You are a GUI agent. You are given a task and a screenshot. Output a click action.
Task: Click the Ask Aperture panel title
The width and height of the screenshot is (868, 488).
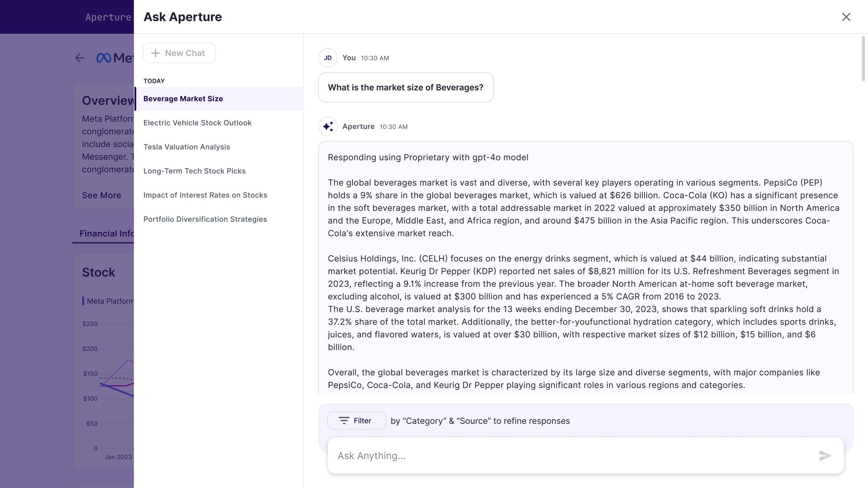point(183,17)
